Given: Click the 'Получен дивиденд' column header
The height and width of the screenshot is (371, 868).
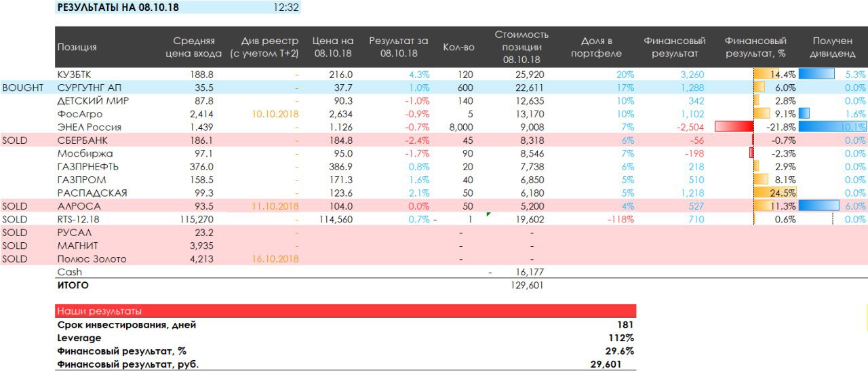Looking at the screenshot, I should pyautogui.click(x=833, y=47).
